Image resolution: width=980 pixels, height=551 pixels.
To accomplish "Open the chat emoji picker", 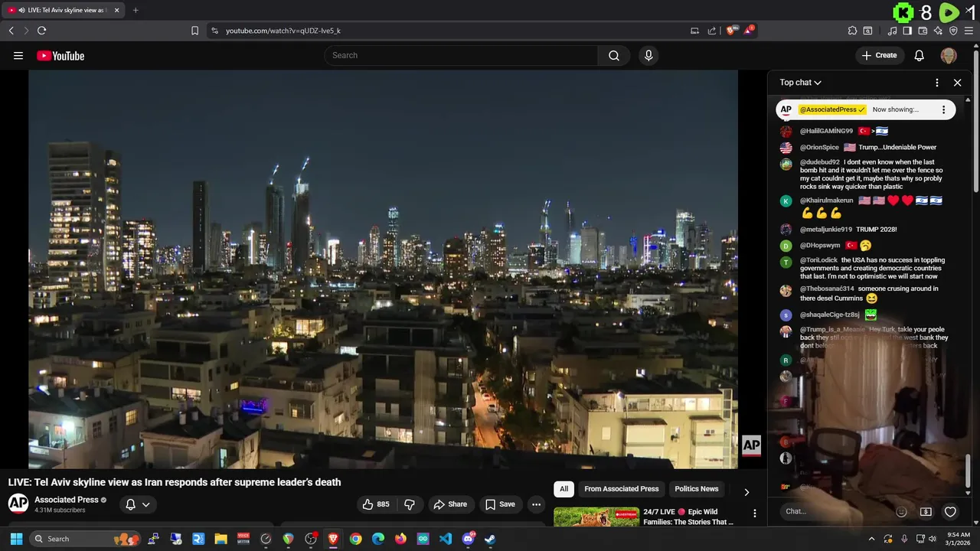I will [x=901, y=512].
